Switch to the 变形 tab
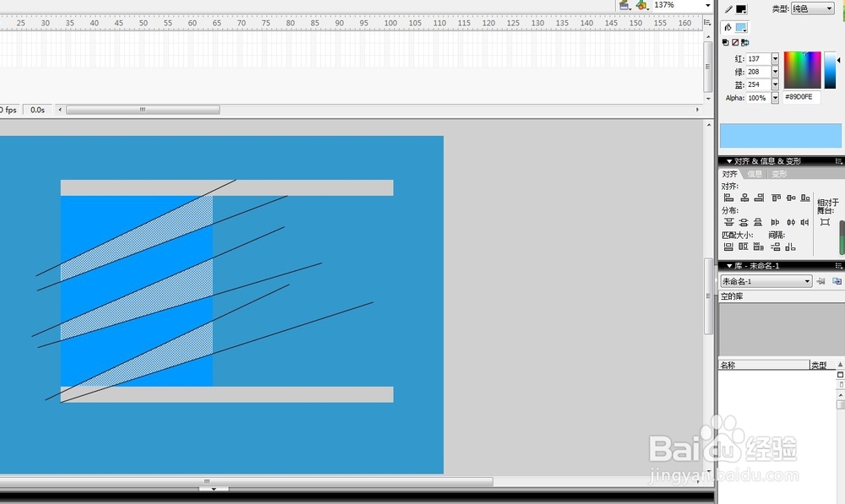The height and width of the screenshot is (504, 845). tap(779, 174)
